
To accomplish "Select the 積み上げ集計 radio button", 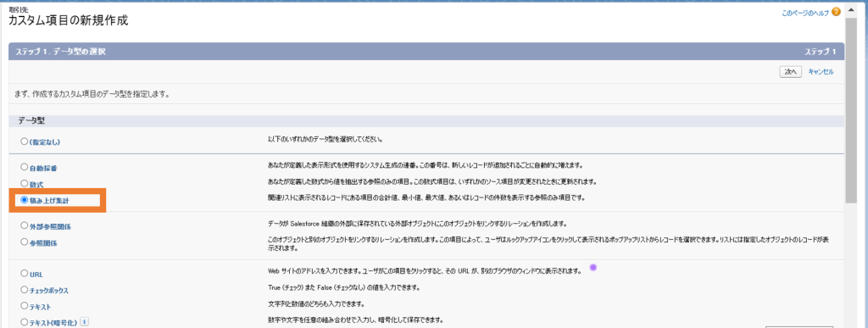I will coord(24,200).
